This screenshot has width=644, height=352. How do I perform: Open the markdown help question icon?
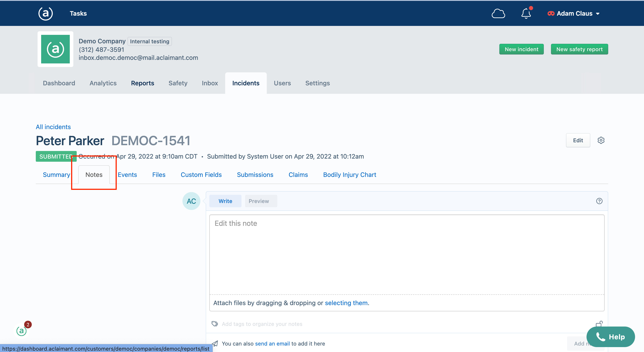click(x=599, y=201)
